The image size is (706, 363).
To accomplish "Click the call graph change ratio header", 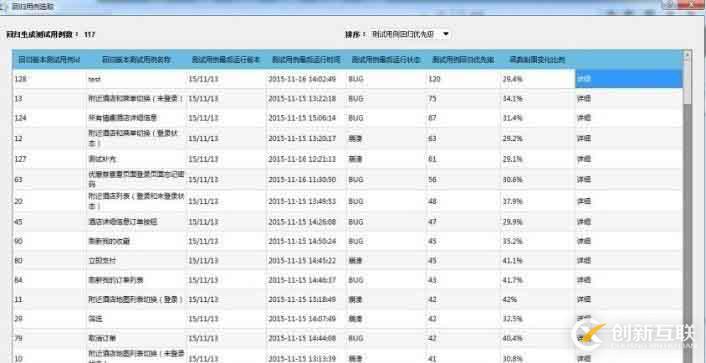I will pos(538,59).
